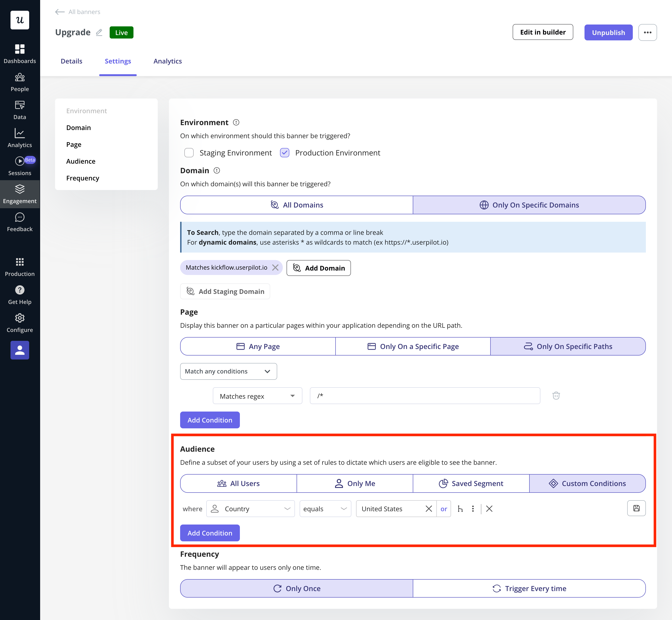Image resolution: width=672 pixels, height=620 pixels.
Task: Open the Country attribute dropdown
Action: 251,509
